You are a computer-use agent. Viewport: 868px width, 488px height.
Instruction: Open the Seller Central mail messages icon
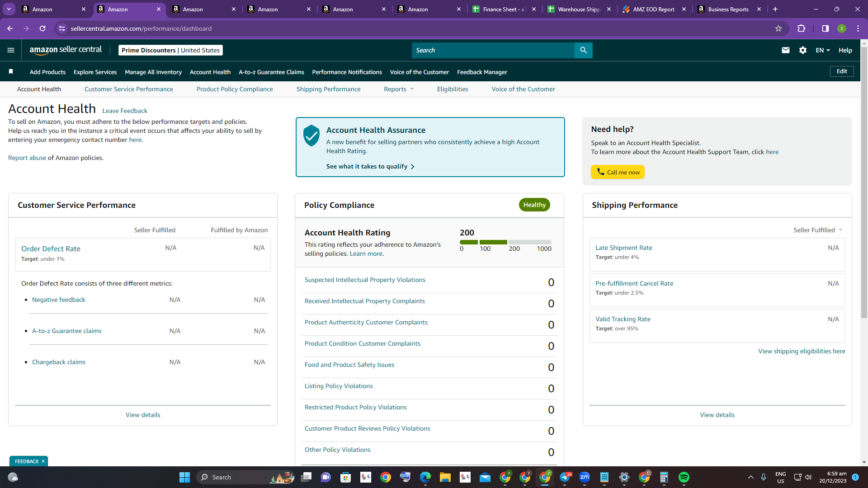click(x=786, y=50)
